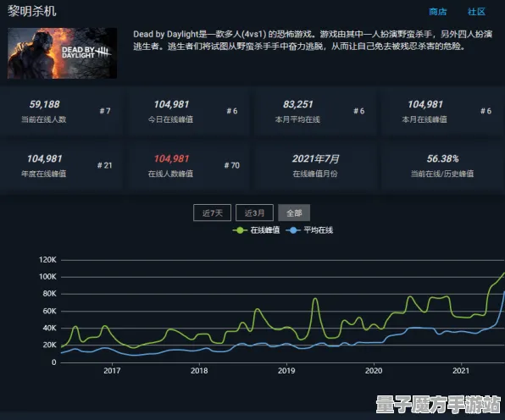Click the 2021年7月 peak month value
The height and width of the screenshot is (420, 505).
pyautogui.click(x=315, y=158)
